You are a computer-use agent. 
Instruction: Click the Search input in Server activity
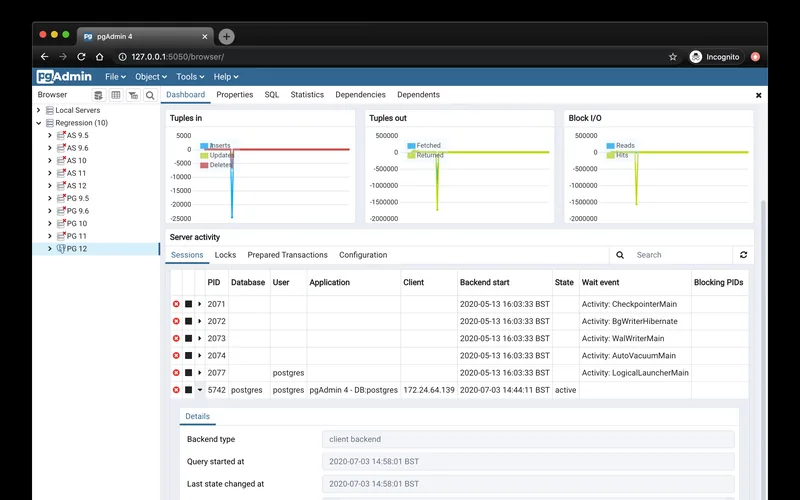682,255
